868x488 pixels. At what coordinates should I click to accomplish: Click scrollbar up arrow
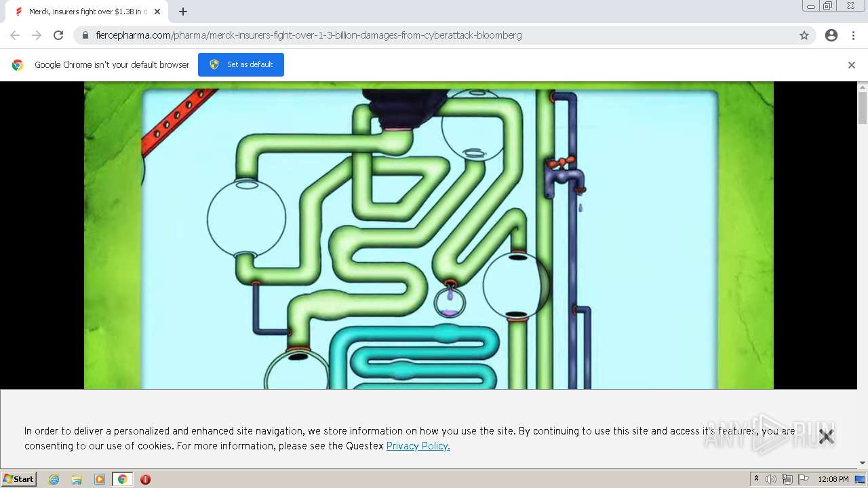pyautogui.click(x=863, y=87)
